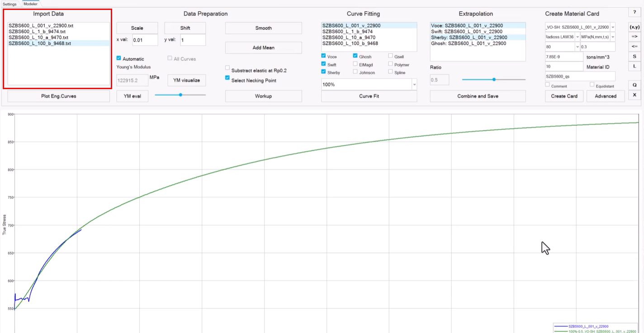
Task: Open the Help icon
Action: 635,12
